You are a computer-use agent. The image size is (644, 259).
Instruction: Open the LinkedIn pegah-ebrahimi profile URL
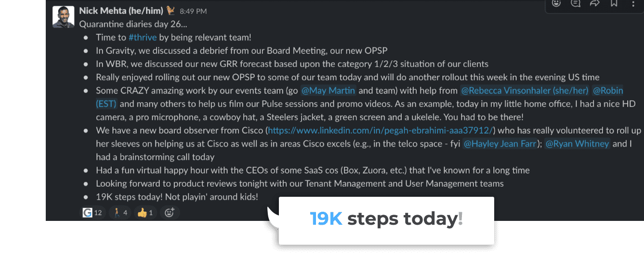[381, 130]
